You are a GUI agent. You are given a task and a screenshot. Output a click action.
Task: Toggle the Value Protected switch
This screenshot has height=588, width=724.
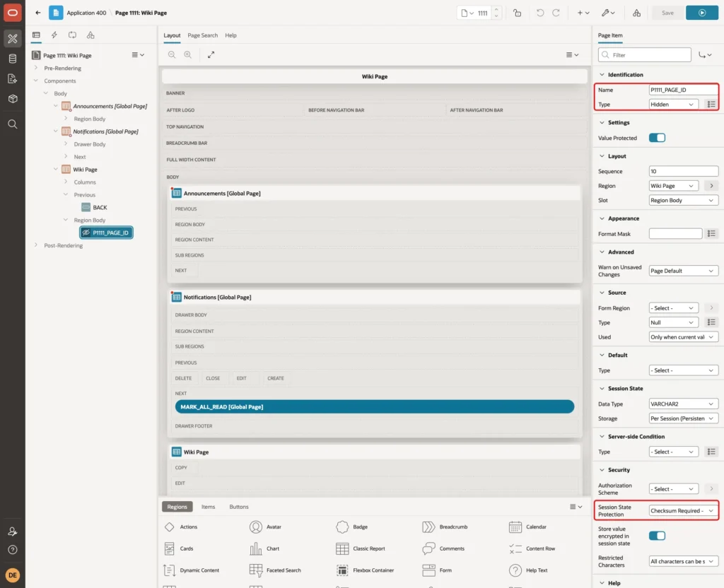click(657, 138)
